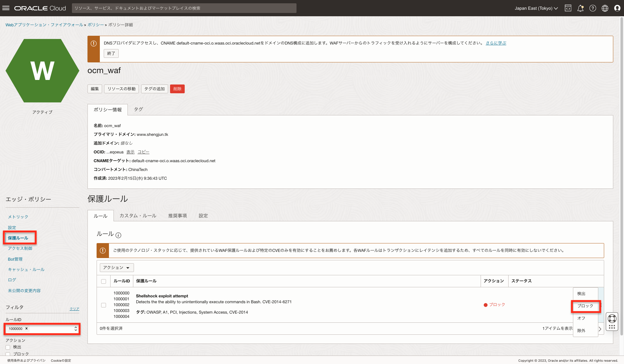Click the 保護ルール column header

146,281
